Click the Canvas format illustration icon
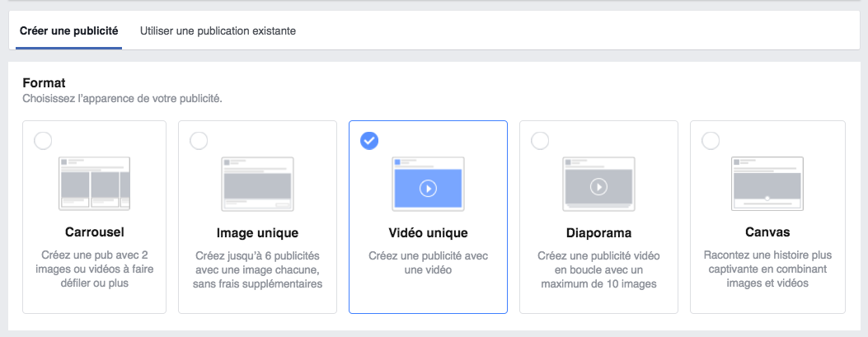This screenshot has height=337, width=868. coord(767,184)
